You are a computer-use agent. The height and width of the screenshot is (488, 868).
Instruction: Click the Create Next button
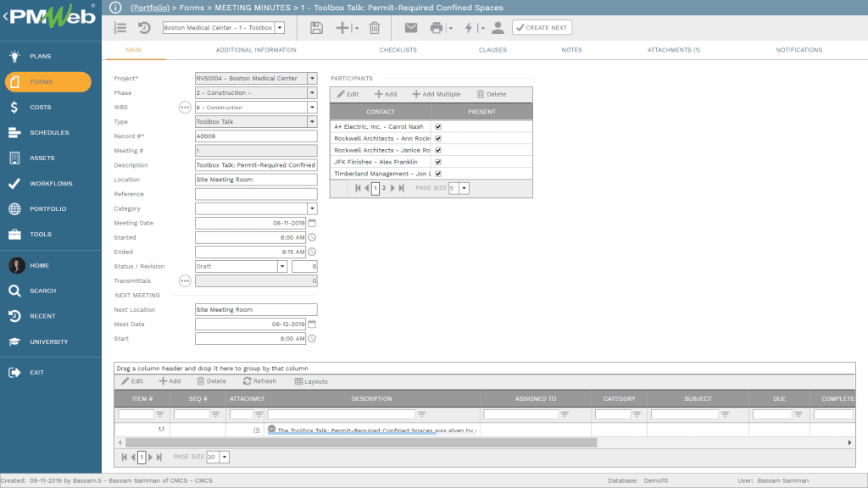(x=542, y=28)
